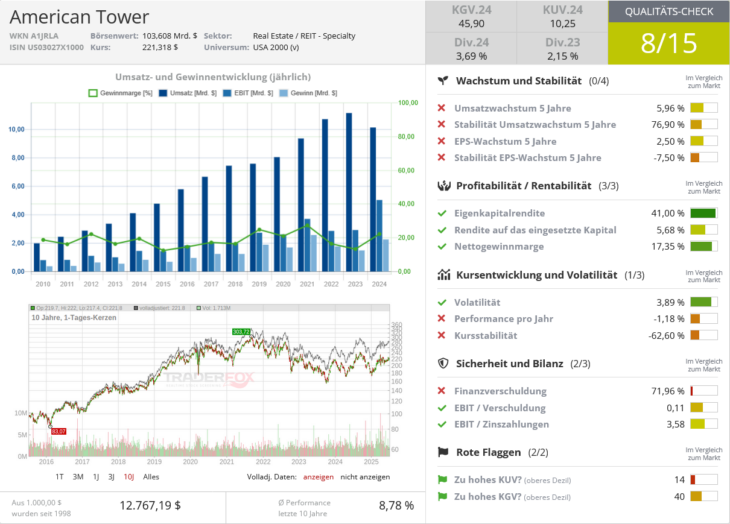Viewport: 730px width, 524px height.
Task: Click the KGV.24 value tile
Action: coord(471,17)
